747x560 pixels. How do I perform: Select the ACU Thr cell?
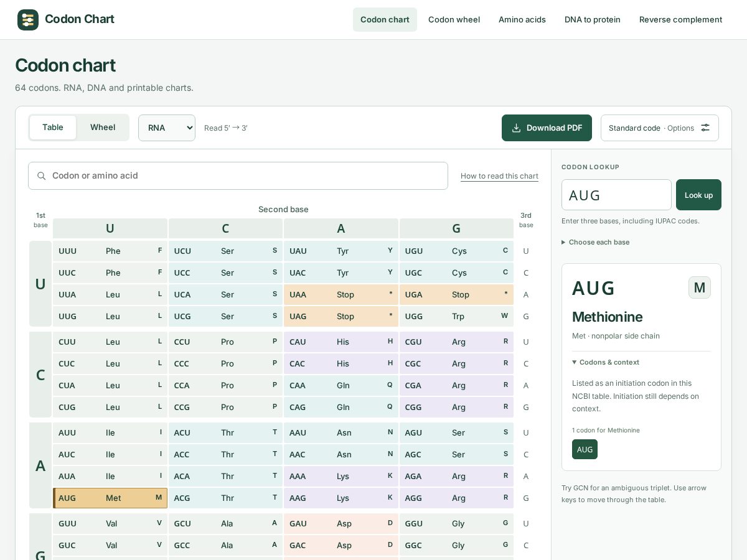pos(225,432)
